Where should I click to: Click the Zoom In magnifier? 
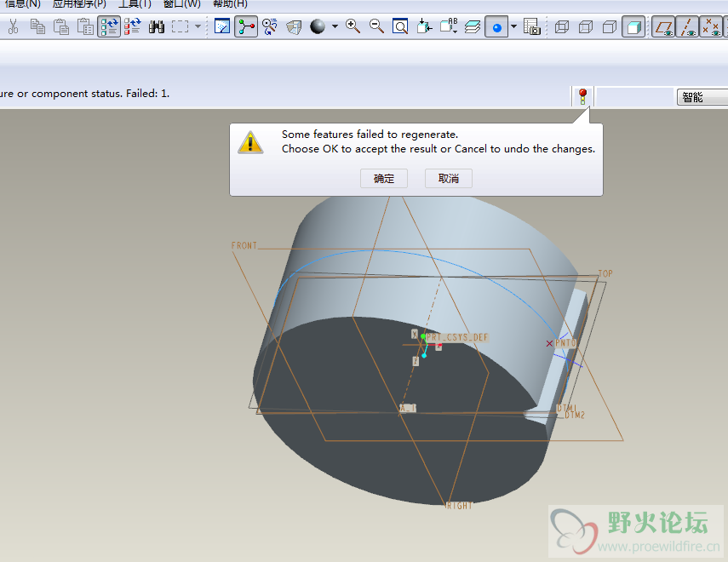[353, 26]
